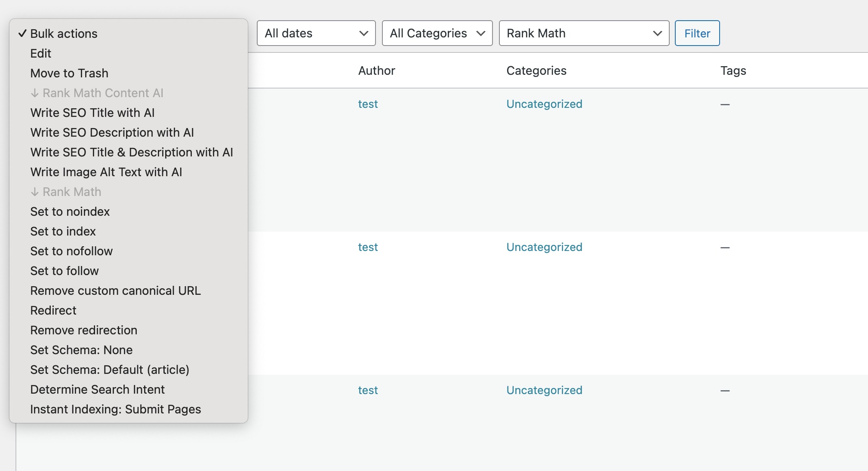Select Write SEO Title with AI
This screenshot has height=471, width=868.
[x=92, y=113]
